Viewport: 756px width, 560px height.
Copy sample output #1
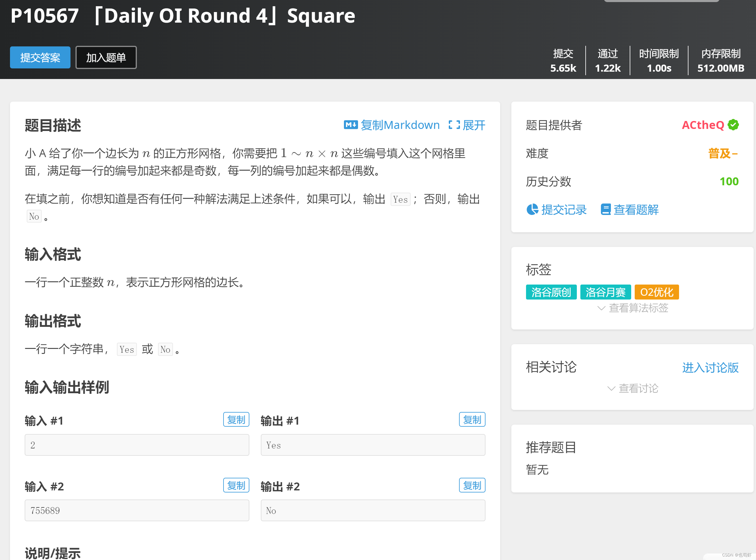click(x=472, y=420)
